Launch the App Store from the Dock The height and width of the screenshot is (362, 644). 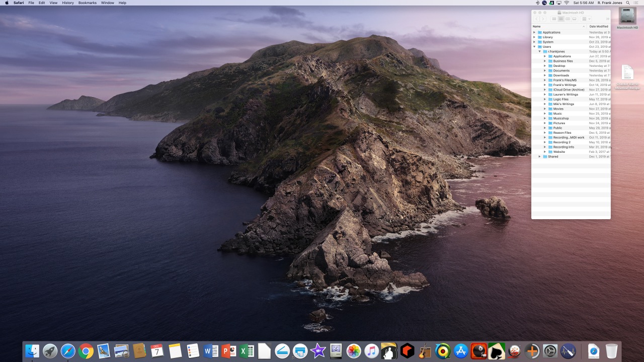(461, 350)
